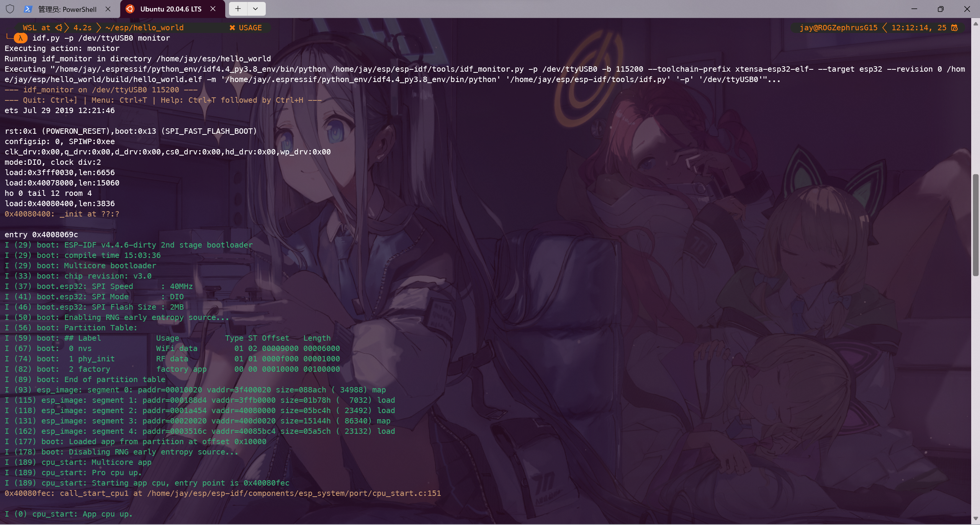
Task: Click the command 'idf.py -p /dev/ttyUSB0 monitor'
Action: [101, 38]
